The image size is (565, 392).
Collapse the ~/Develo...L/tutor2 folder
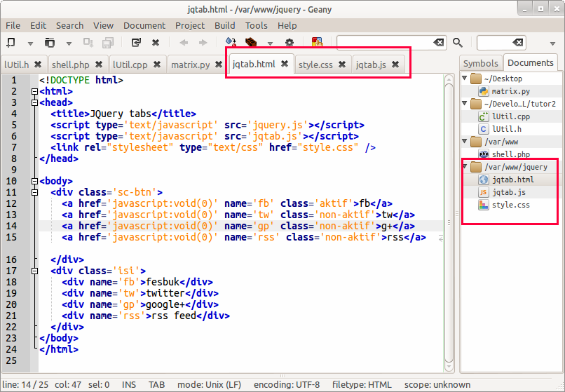[x=465, y=103]
